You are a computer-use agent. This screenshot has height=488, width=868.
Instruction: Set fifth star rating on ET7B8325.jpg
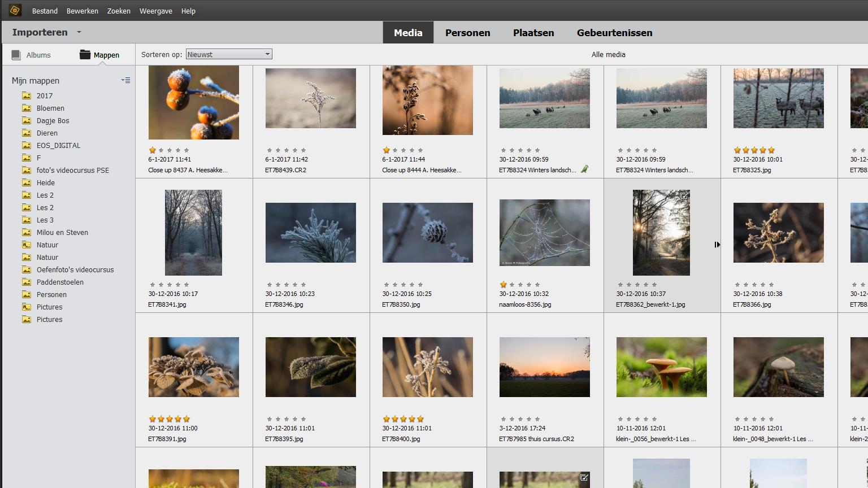(771, 150)
